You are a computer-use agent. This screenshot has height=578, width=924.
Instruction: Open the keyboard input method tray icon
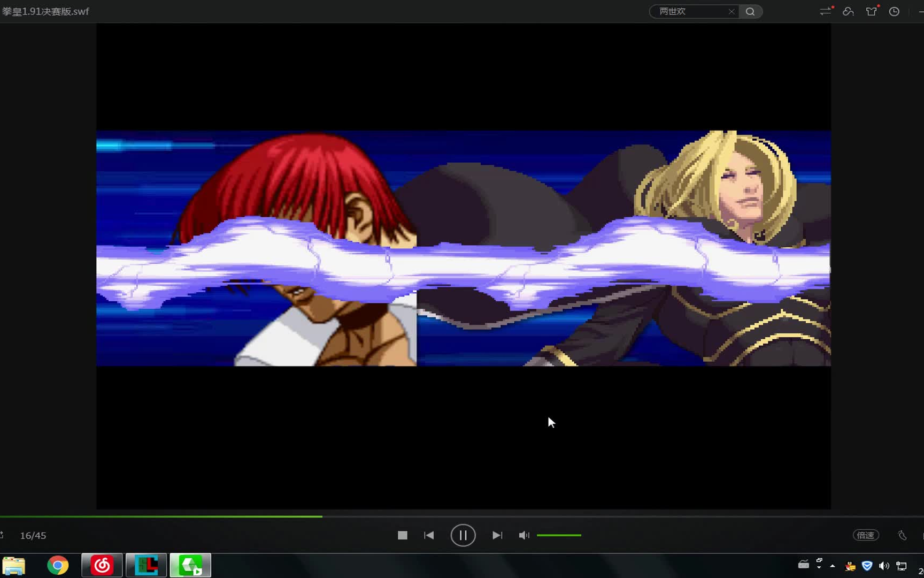(804, 564)
